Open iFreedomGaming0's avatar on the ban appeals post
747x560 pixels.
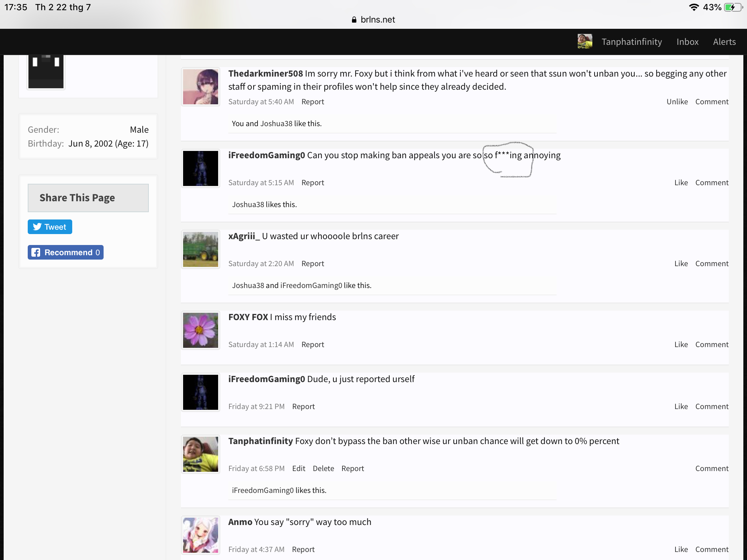(201, 168)
